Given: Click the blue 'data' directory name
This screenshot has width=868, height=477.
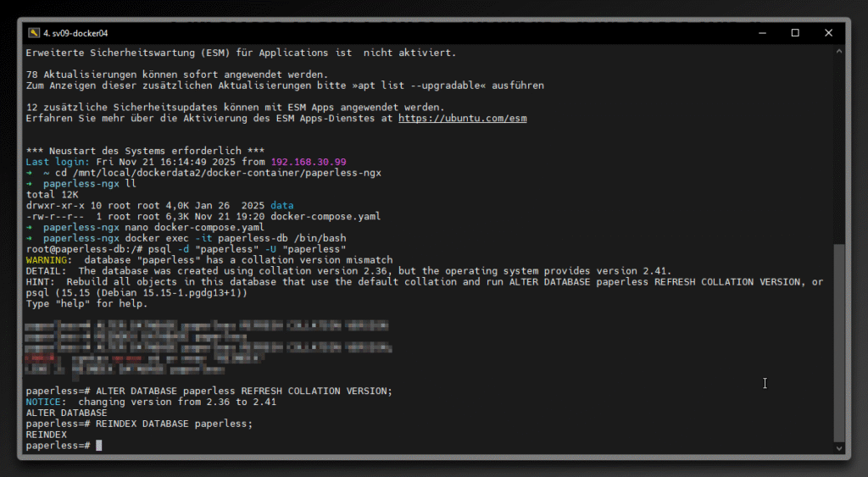Looking at the screenshot, I should 281,205.
